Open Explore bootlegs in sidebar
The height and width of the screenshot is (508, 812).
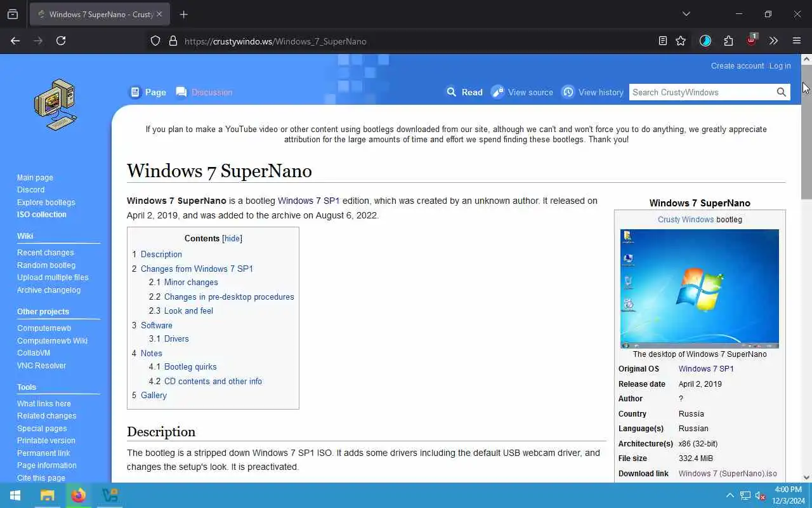(x=46, y=203)
